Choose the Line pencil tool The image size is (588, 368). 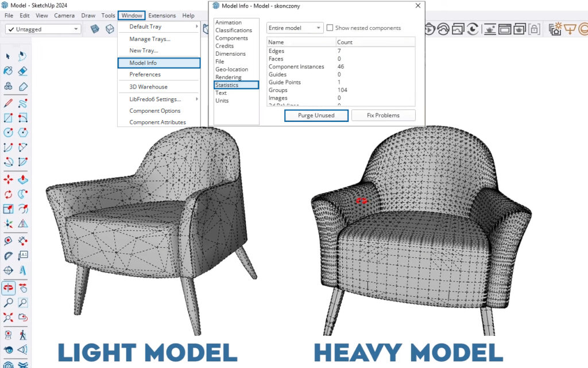point(8,103)
